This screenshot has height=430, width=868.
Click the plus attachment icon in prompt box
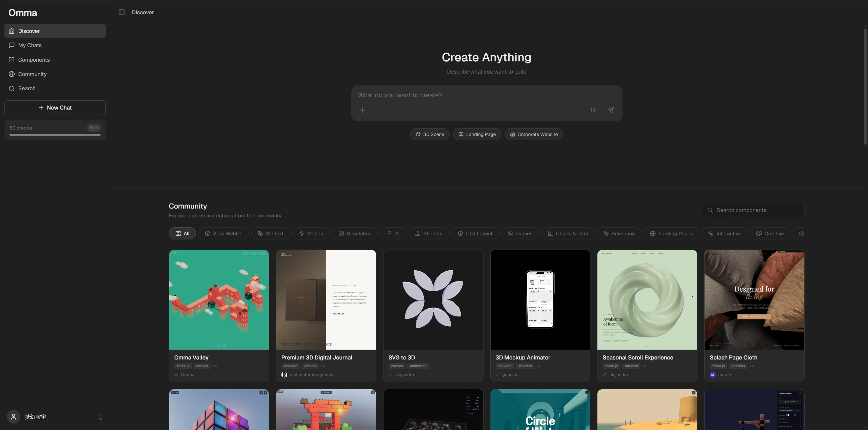coord(362,110)
